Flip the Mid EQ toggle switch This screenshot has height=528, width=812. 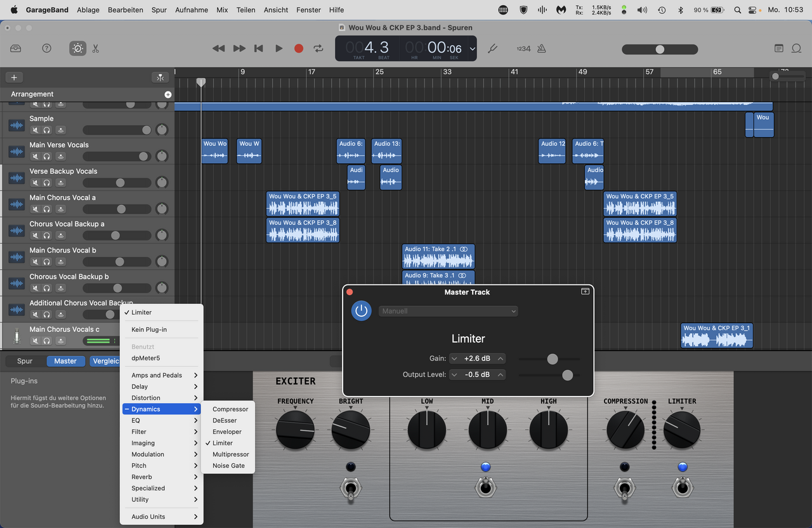click(x=485, y=487)
